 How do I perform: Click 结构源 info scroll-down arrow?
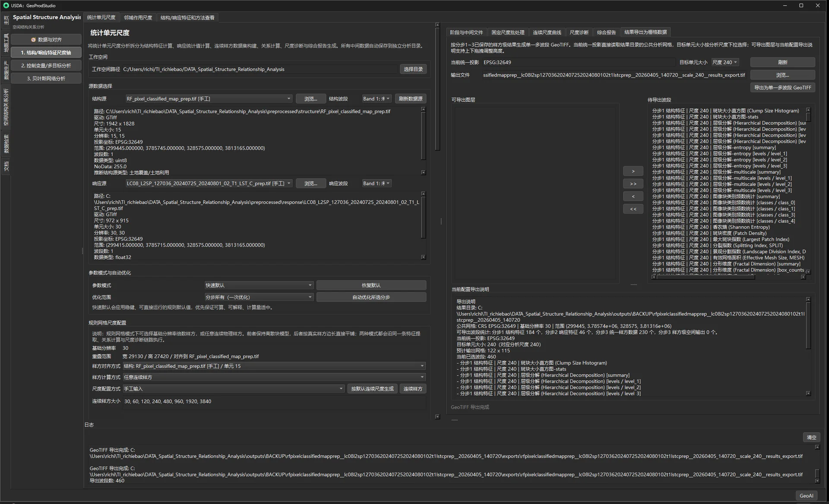[x=423, y=173]
